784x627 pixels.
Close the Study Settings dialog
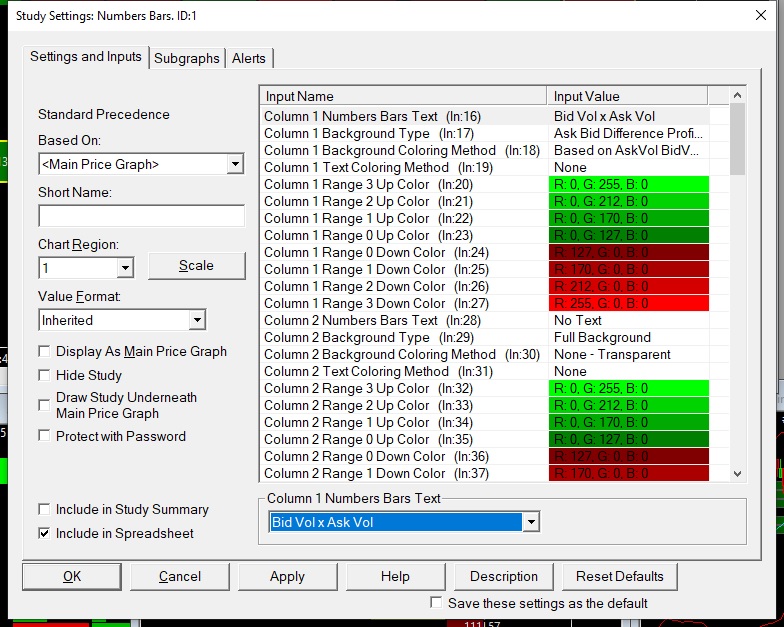[760, 16]
